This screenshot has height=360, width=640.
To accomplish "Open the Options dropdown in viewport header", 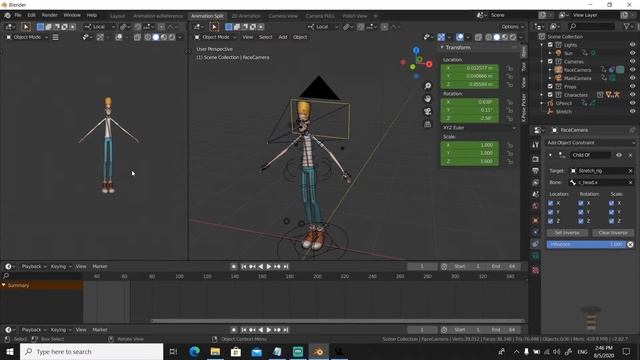I will 512,27.
